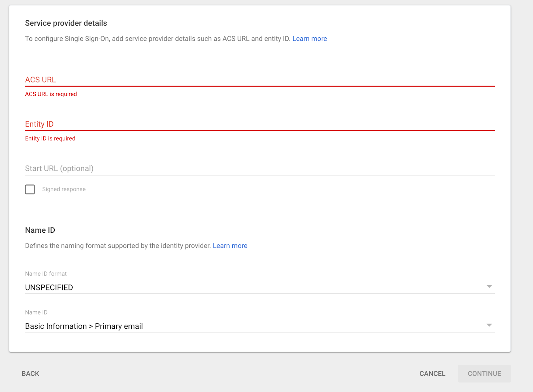Click the Service provider details heading
Screen dimensions: 533x392
(x=66, y=23)
